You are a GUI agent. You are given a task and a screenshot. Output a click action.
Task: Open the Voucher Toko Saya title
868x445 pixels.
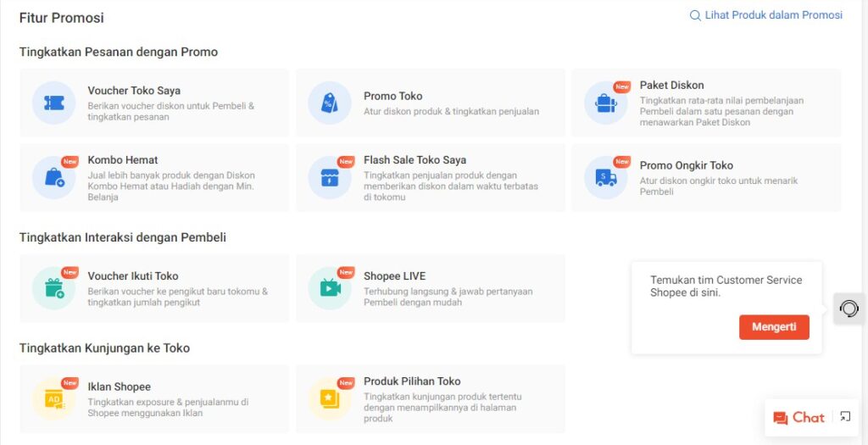tap(134, 91)
